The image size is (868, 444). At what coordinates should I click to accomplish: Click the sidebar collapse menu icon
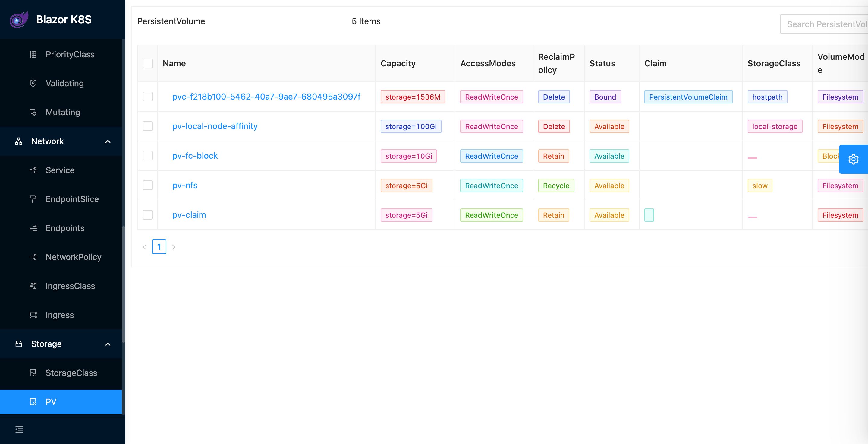[19, 429]
